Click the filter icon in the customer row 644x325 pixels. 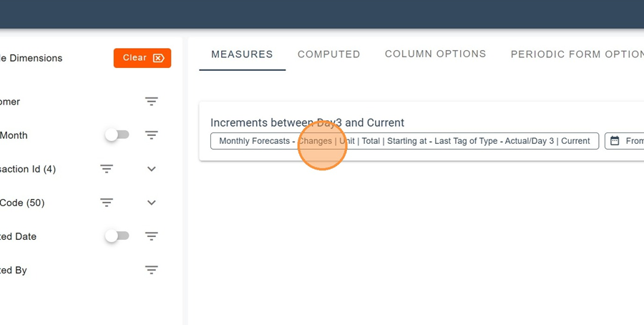151,102
